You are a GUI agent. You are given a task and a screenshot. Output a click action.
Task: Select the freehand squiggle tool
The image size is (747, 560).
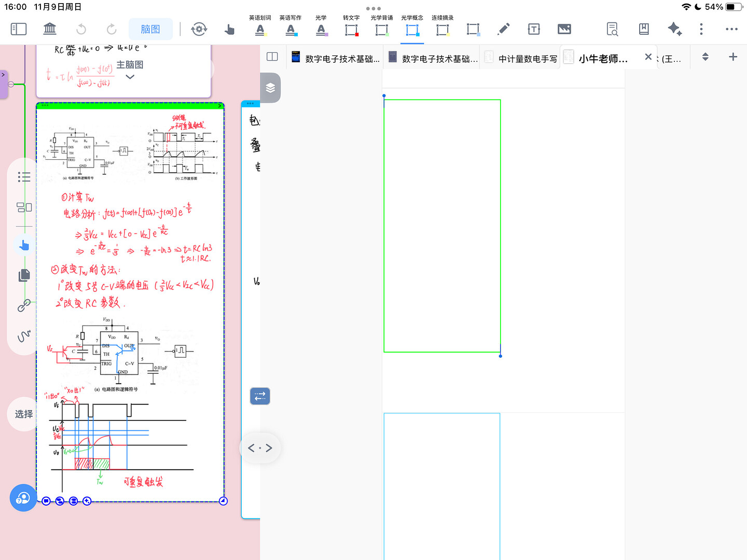[x=24, y=336]
